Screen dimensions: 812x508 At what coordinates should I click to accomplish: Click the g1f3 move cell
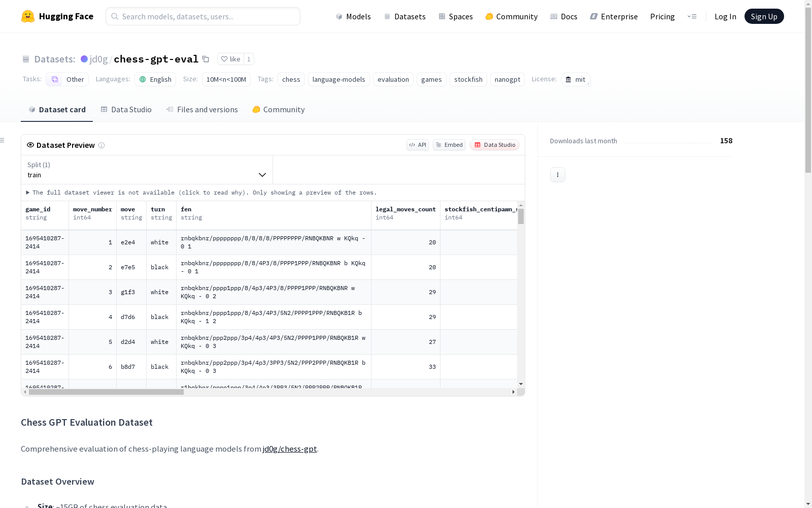(x=131, y=292)
